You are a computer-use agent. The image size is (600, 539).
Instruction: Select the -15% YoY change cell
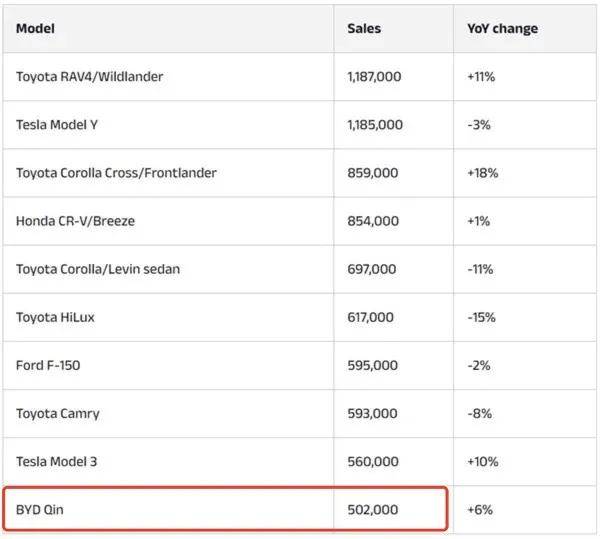coord(481,317)
